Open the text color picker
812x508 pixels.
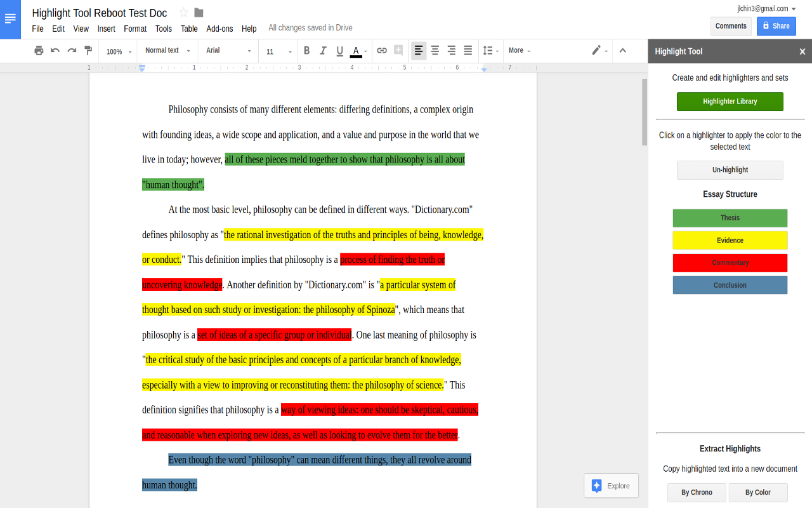pyautogui.click(x=357, y=50)
